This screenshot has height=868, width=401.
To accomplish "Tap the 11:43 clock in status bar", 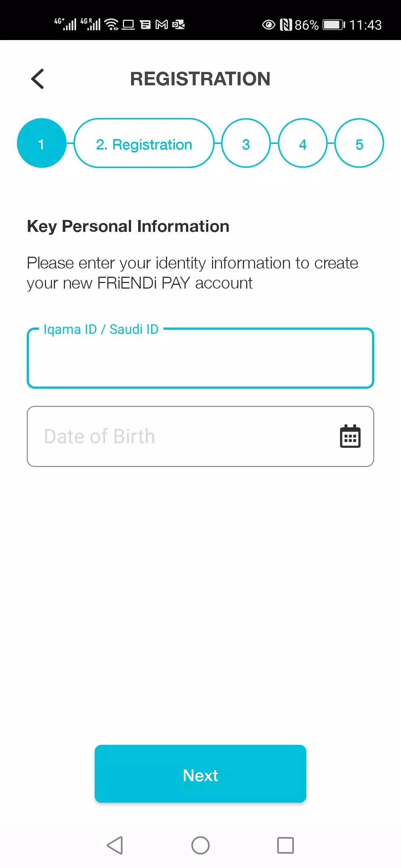I will [x=365, y=25].
